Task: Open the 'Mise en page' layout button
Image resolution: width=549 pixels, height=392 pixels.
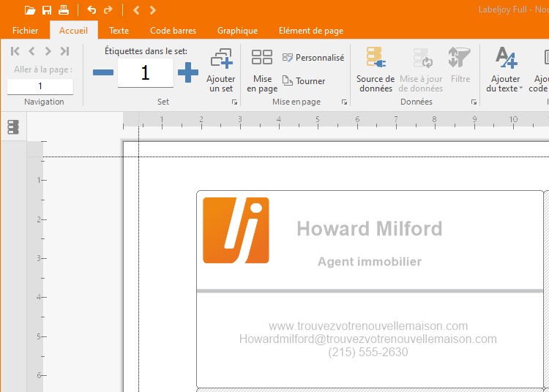Action: (x=262, y=70)
